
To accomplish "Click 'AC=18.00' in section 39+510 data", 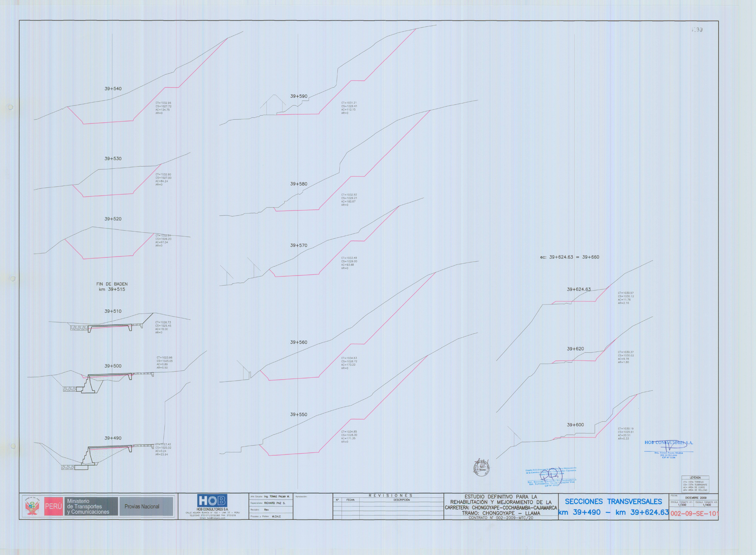I will (x=162, y=329).
